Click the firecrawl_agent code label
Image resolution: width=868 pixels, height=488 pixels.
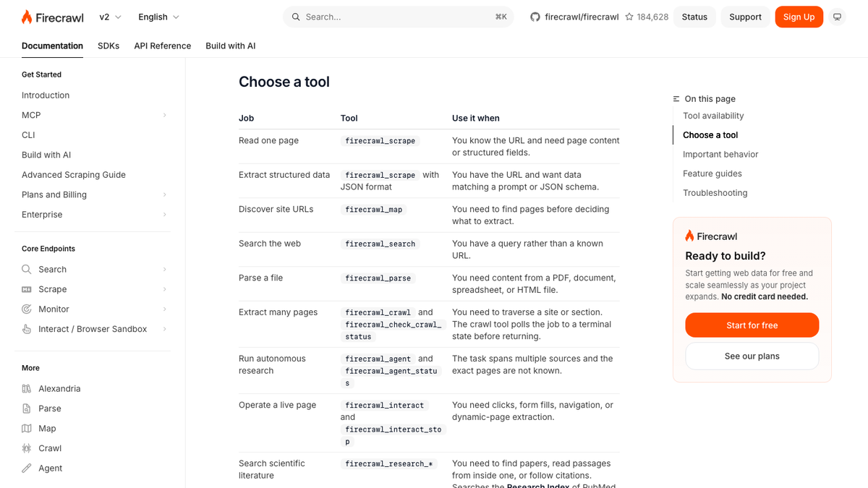(378, 359)
